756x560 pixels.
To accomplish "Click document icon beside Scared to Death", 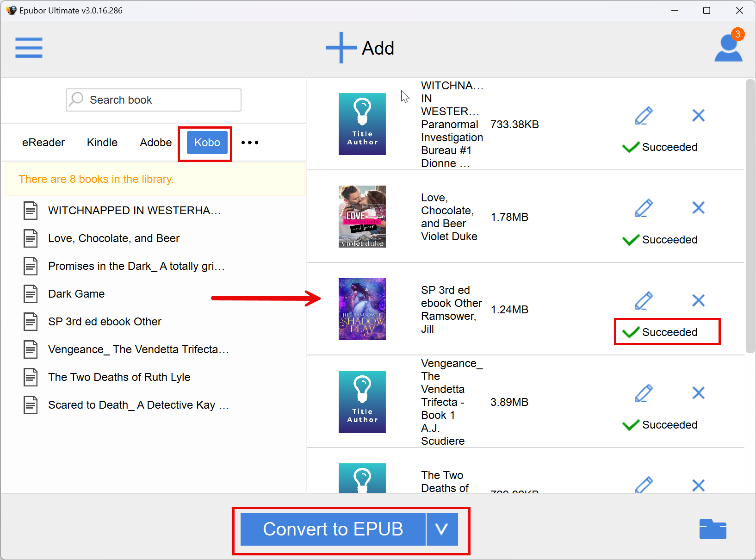I will pos(31,405).
